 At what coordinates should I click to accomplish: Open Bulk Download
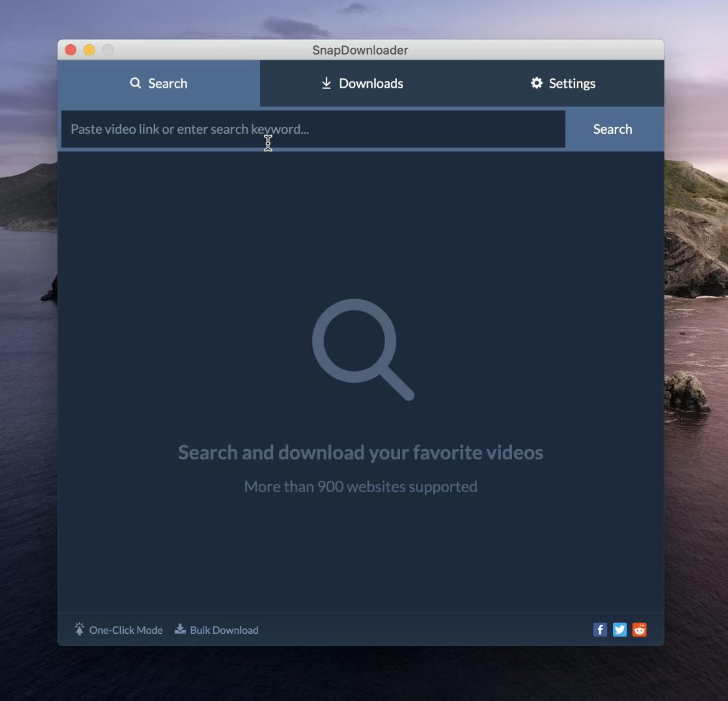(x=217, y=630)
